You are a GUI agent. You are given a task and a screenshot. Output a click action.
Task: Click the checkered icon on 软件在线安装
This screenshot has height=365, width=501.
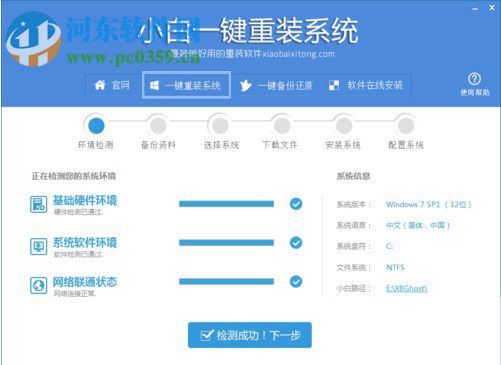click(x=334, y=85)
